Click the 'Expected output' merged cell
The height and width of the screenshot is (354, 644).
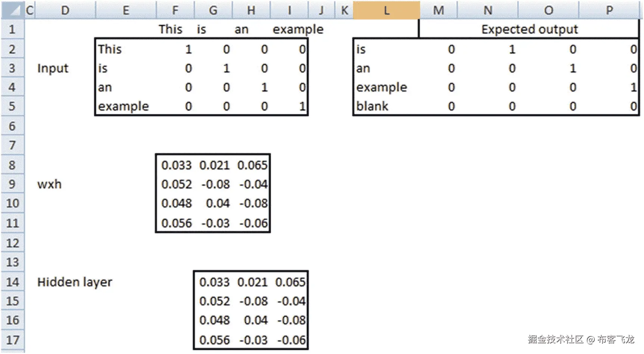[529, 29]
